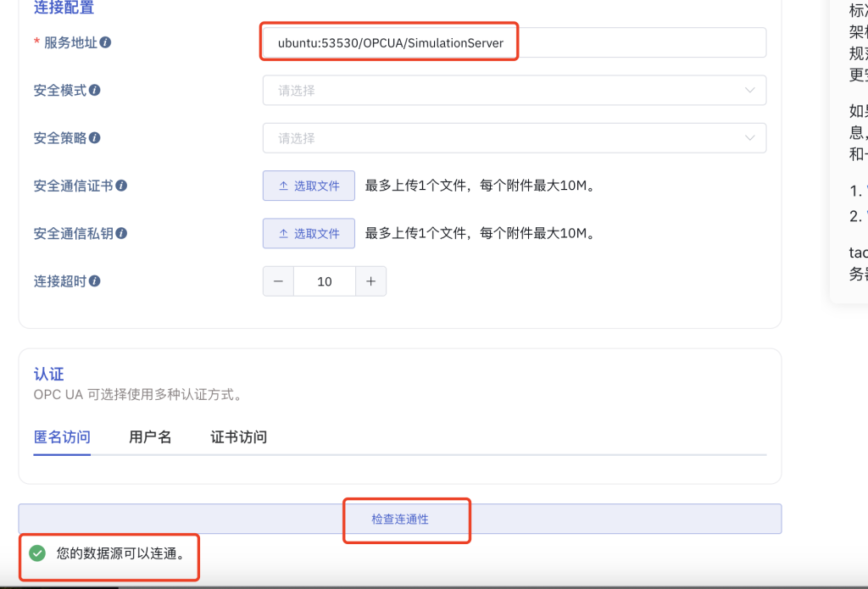Open the 安全模式 dropdown
Viewport: 868px width, 589px height.
click(509, 90)
